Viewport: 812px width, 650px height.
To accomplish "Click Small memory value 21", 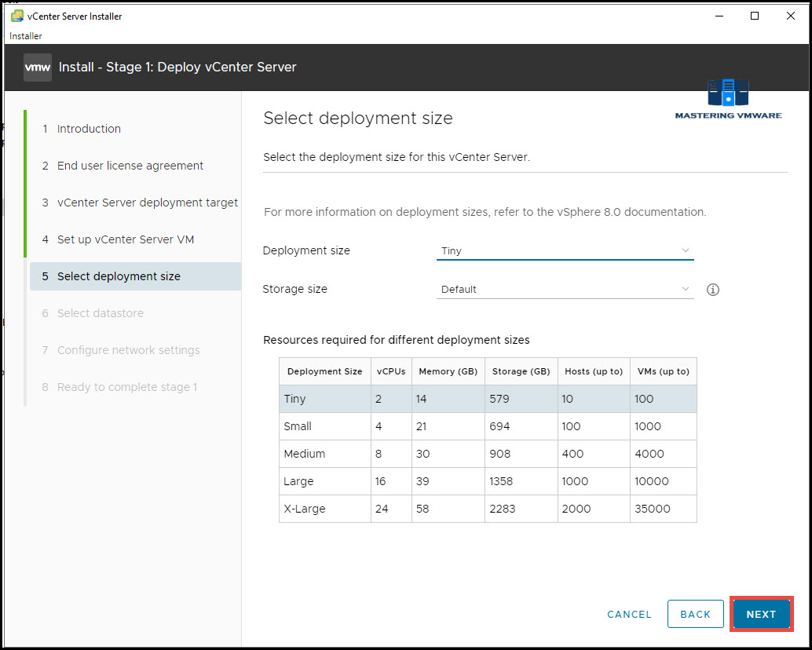I will [x=422, y=426].
